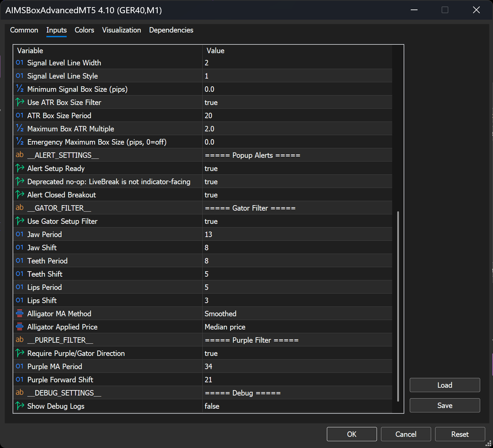
Task: Click the boolean icon beside Deprecated no-op LiveBreak
Action: pos(20,181)
